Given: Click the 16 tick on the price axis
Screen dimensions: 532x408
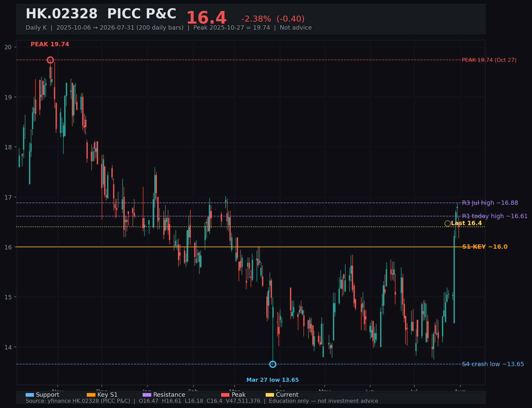Looking at the screenshot, I should coord(8,247).
